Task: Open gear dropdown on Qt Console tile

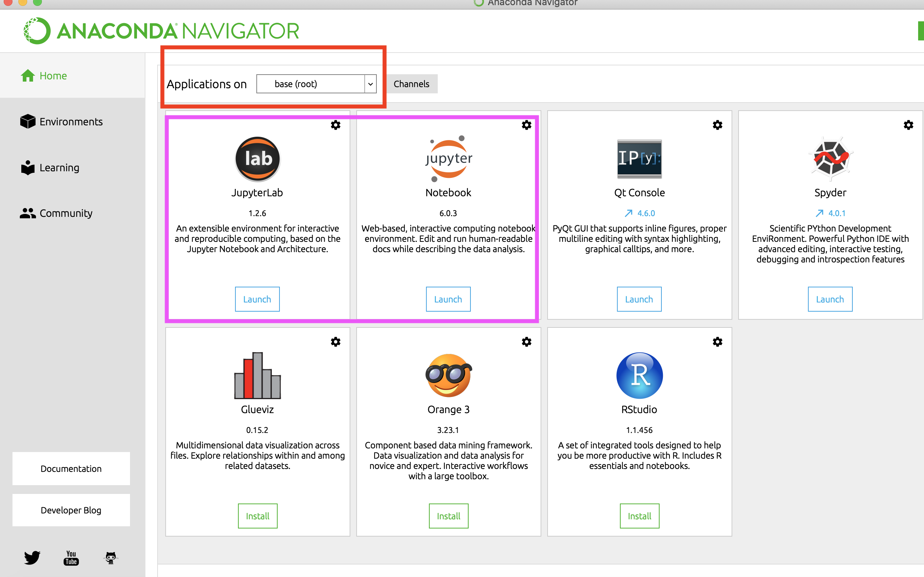Action: (717, 125)
